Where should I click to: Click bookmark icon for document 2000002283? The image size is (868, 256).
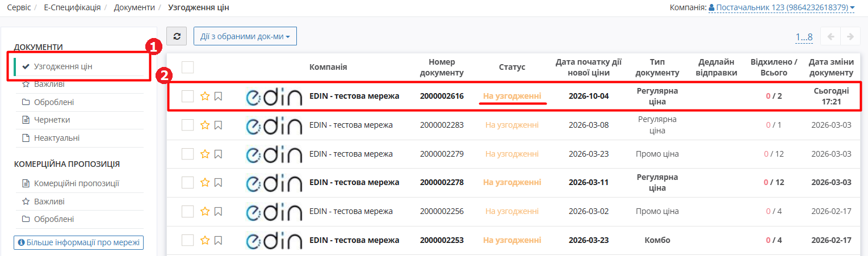tap(218, 125)
